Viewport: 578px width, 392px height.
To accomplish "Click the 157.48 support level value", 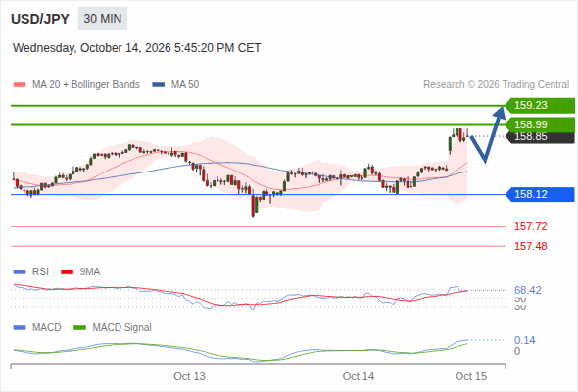I will coord(531,246).
